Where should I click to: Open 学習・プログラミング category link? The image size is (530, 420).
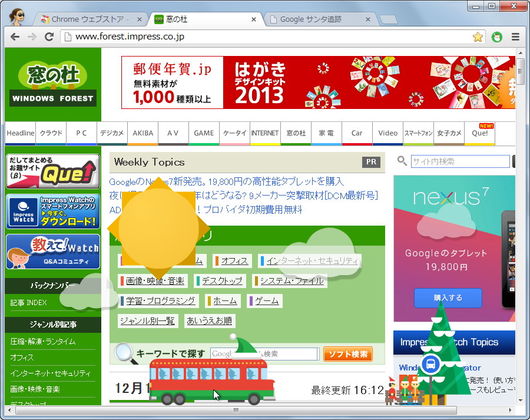(x=160, y=300)
